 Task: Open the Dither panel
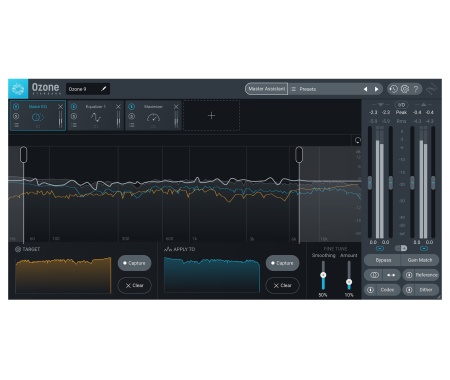(426, 290)
